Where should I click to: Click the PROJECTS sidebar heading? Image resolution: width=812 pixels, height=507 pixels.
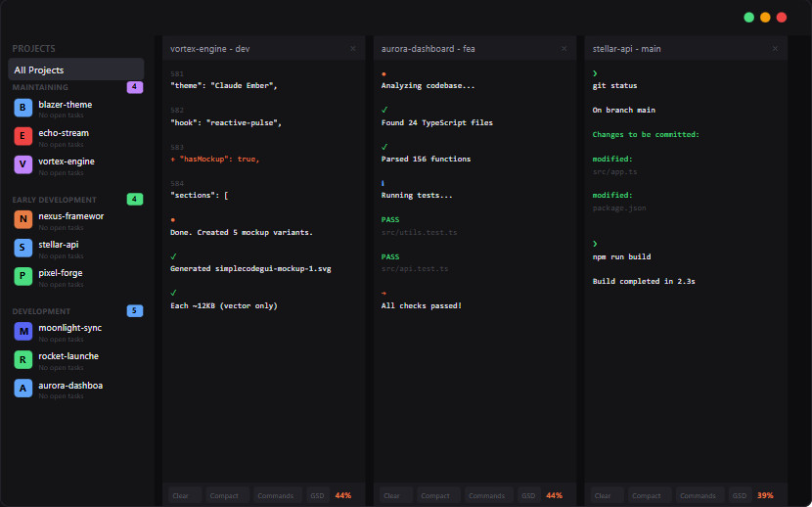pyautogui.click(x=33, y=49)
